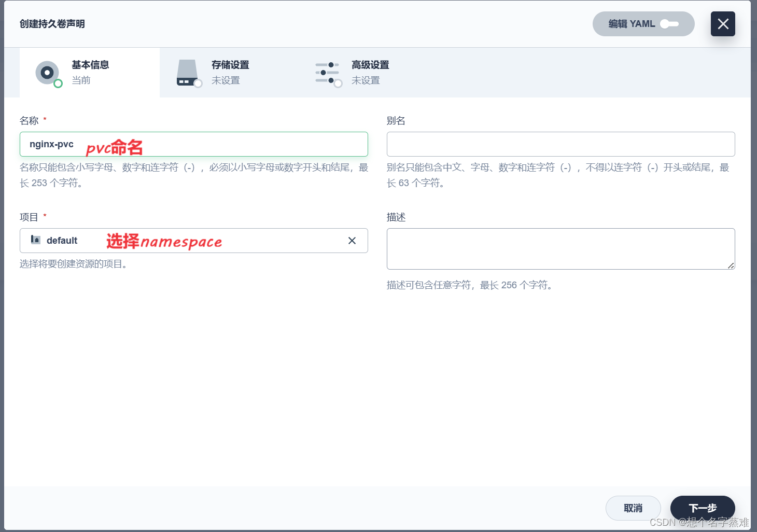Screen dimensions: 757x532
Task: Switch to the 存储设置 step
Action: (x=230, y=73)
